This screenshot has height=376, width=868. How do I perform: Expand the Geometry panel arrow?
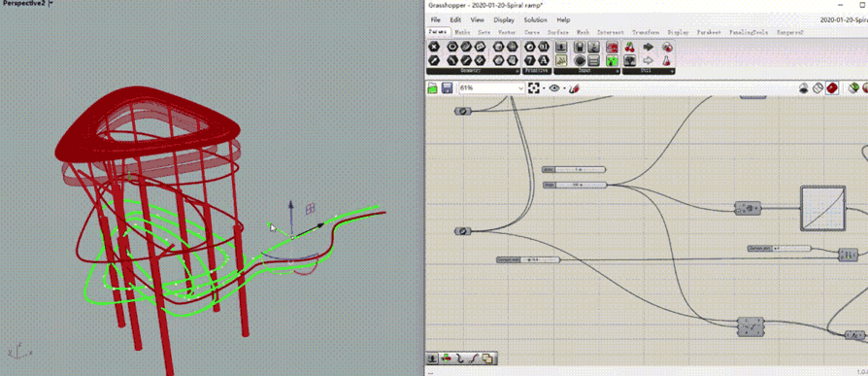pyautogui.click(x=517, y=72)
